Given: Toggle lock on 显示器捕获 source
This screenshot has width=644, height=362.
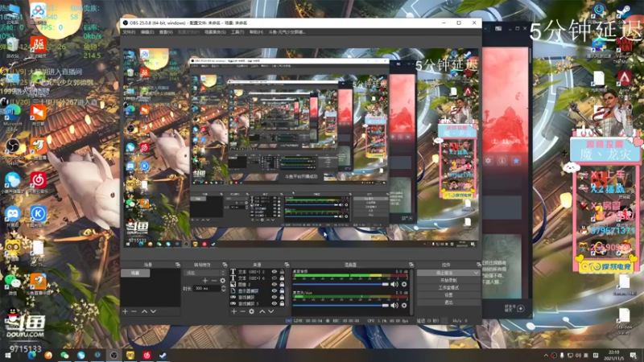Looking at the screenshot, I should pyautogui.click(x=282, y=290).
